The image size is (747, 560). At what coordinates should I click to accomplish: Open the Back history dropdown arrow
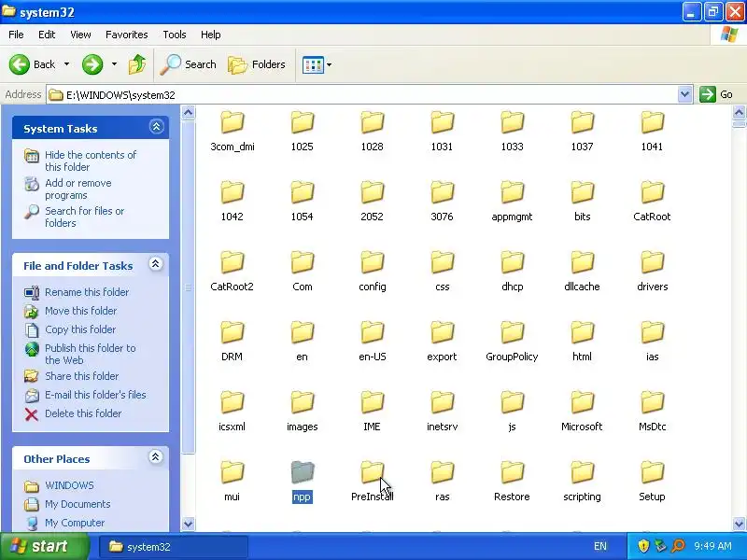(66, 64)
